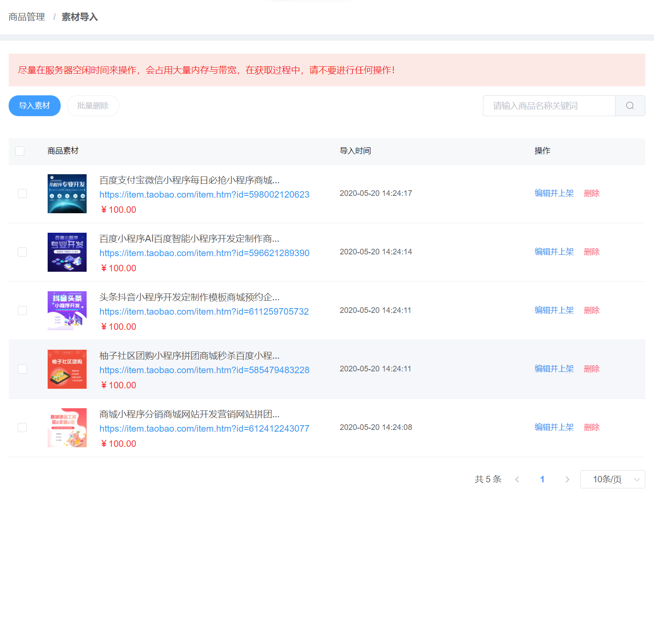Image resolution: width=654 pixels, height=644 pixels.
Task: Click 编辑并上架 for 头条抖音小程序 item
Action: 554,310
